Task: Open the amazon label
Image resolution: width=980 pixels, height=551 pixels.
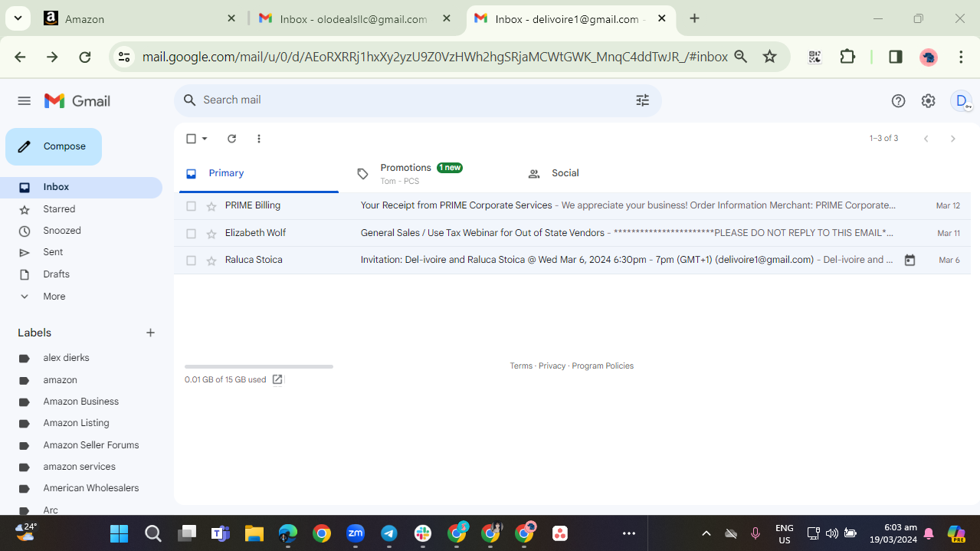Action: coord(60,380)
